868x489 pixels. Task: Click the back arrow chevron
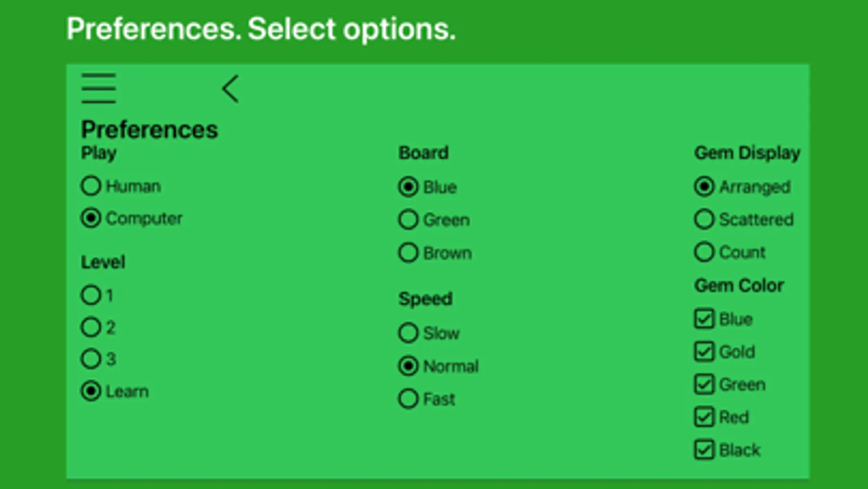pyautogui.click(x=231, y=89)
